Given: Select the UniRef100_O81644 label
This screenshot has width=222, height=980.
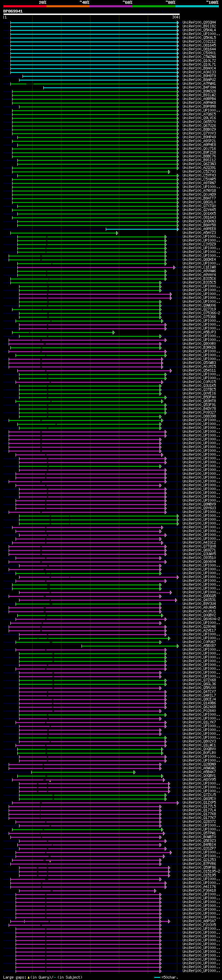Looking at the screenshot, I should pyautogui.click(x=199, y=49).
